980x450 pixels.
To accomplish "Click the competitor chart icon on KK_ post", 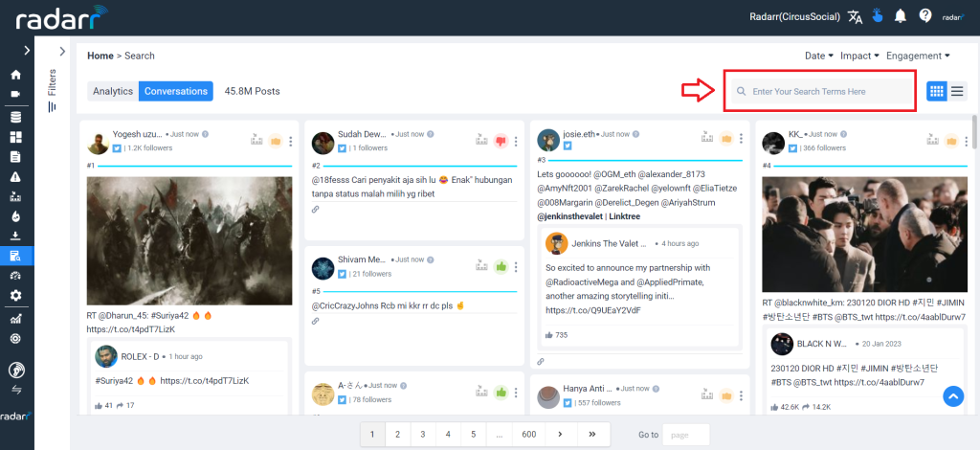I will pos(932,140).
